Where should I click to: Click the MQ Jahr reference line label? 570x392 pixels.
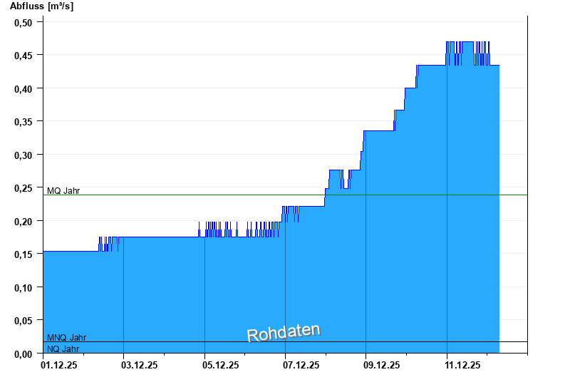(63, 190)
